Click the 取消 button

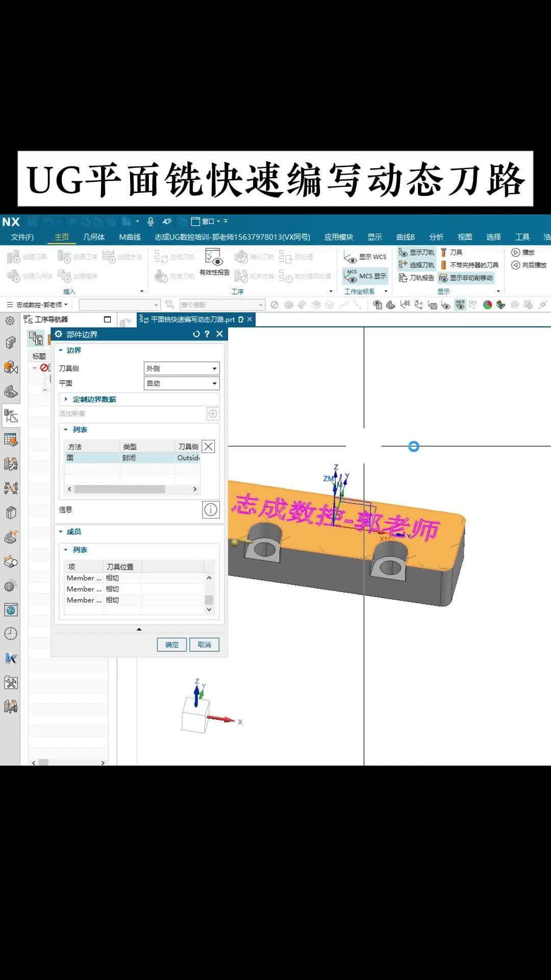[204, 645]
